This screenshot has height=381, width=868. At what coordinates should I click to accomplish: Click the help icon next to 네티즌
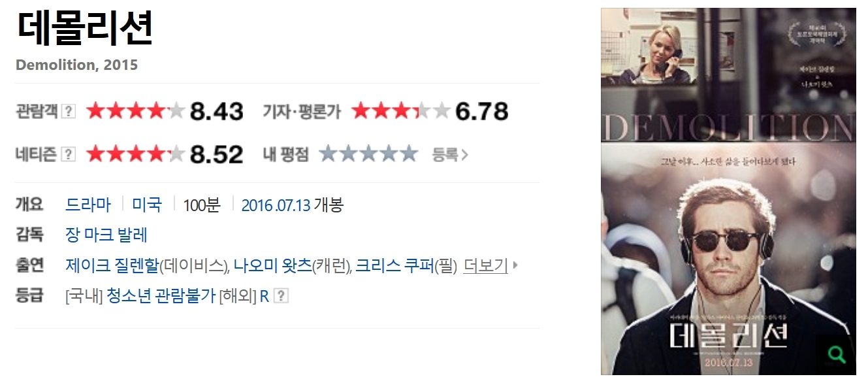tap(69, 155)
